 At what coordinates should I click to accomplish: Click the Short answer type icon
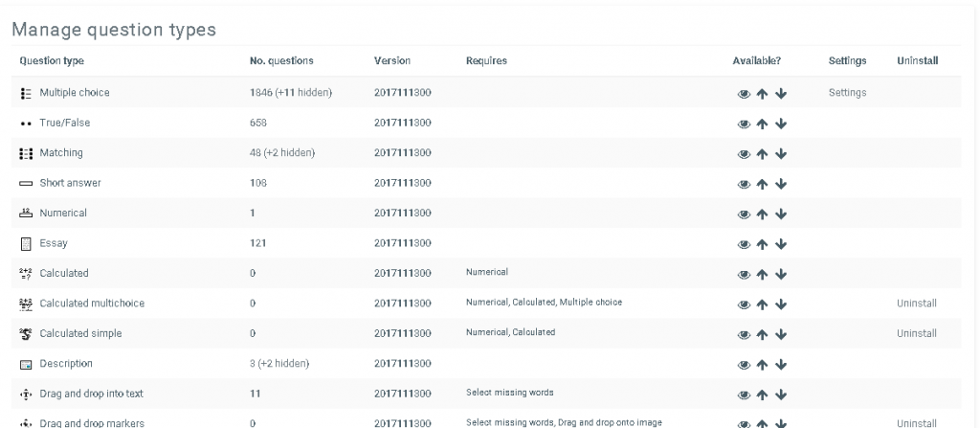coord(26,184)
